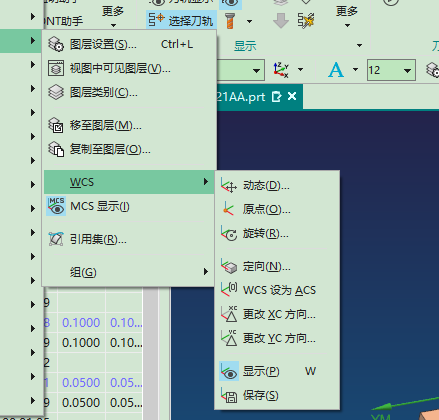Click the 定向 orient cube icon
Image resolution: width=439 pixels, height=420 pixels.
click(229, 266)
